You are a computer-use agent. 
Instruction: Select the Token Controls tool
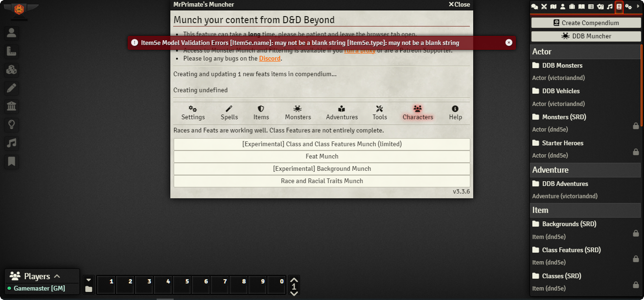pos(11,32)
